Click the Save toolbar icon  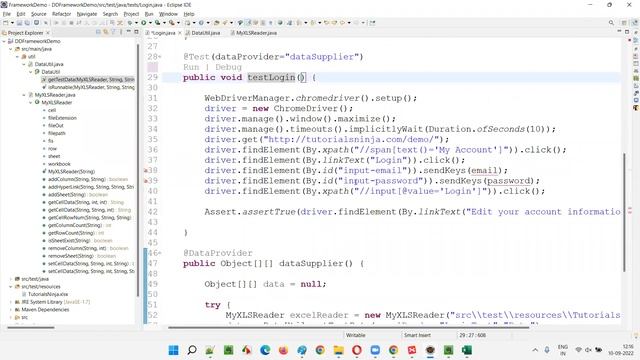coord(19,23)
